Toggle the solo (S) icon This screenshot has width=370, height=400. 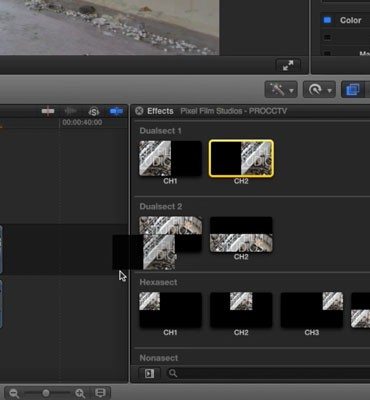94,111
